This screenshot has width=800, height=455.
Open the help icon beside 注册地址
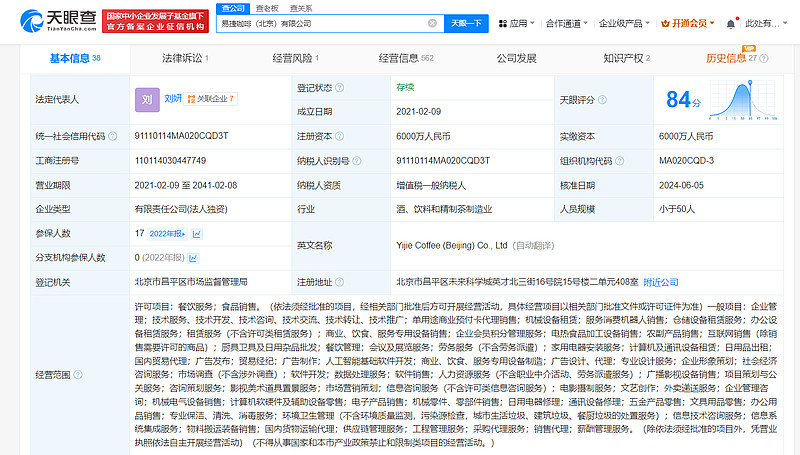point(339,282)
